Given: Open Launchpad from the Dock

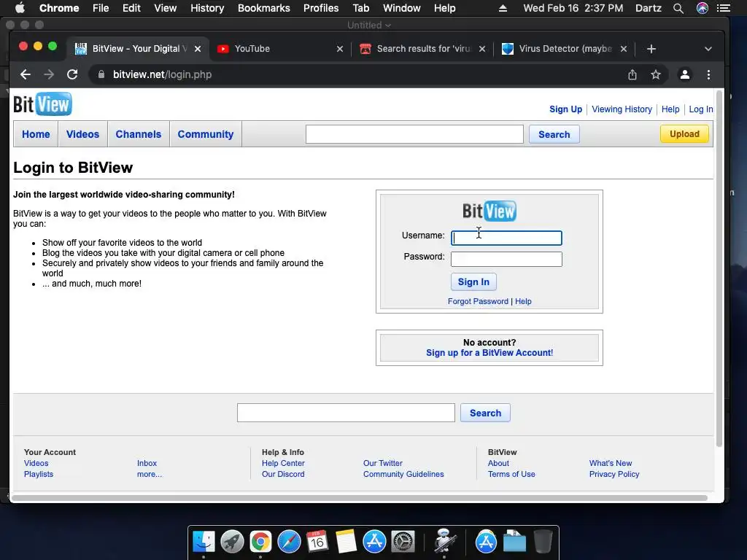Looking at the screenshot, I should [x=232, y=542].
